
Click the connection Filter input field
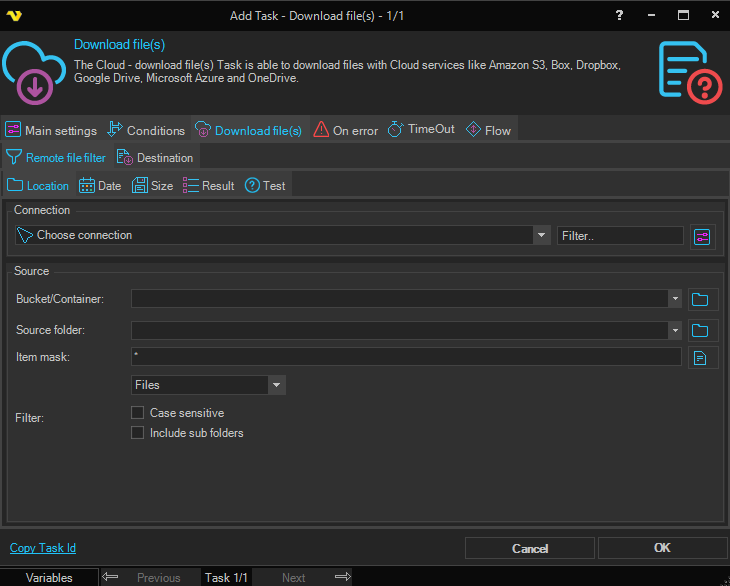pyautogui.click(x=620, y=236)
